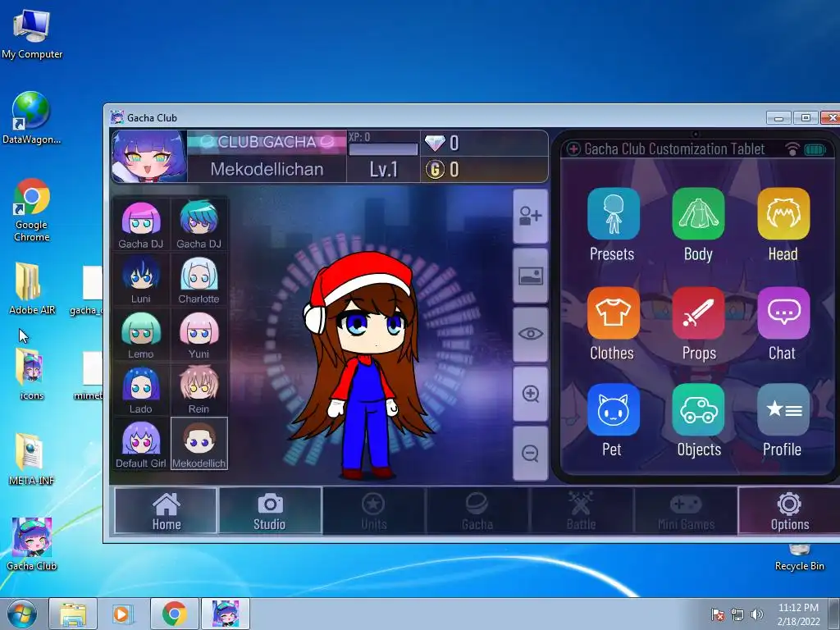Click the Mekodellichan player name
The height and width of the screenshot is (630, 840).
tap(267, 169)
